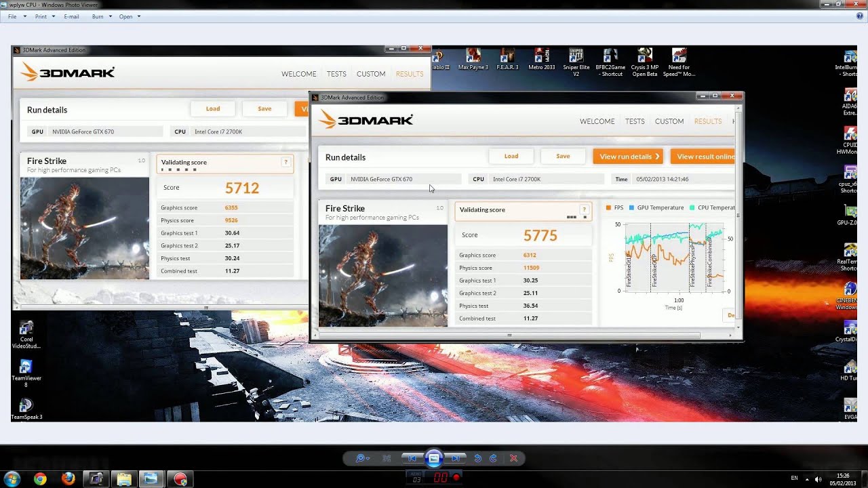868x488 pixels.
Task: Delete the photo with the red X
Action: [x=513, y=458]
